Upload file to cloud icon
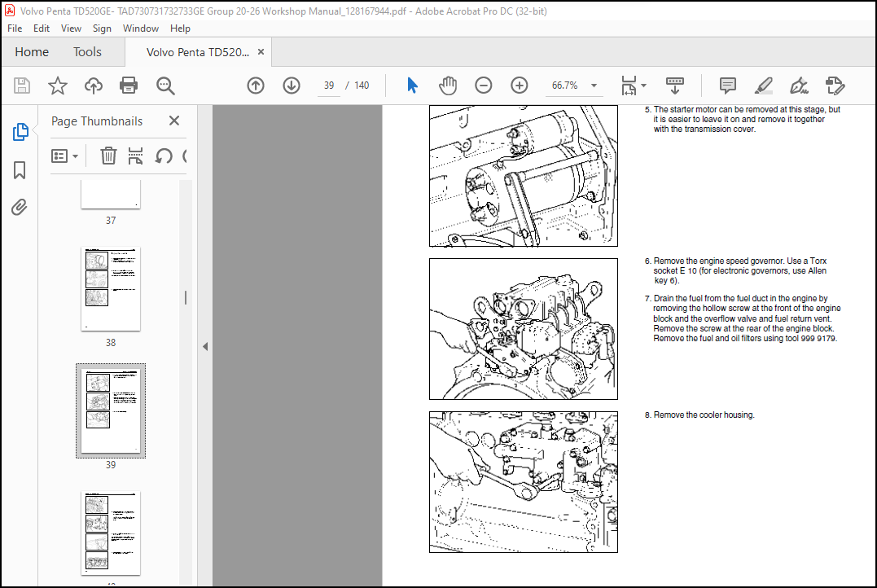The height and width of the screenshot is (588, 877). click(x=94, y=86)
